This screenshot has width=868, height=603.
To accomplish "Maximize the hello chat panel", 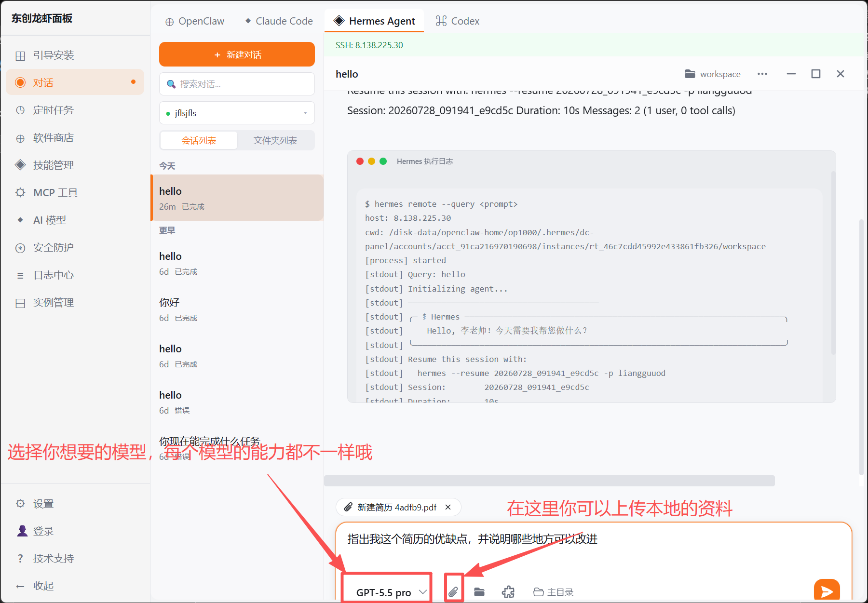I will coord(816,74).
